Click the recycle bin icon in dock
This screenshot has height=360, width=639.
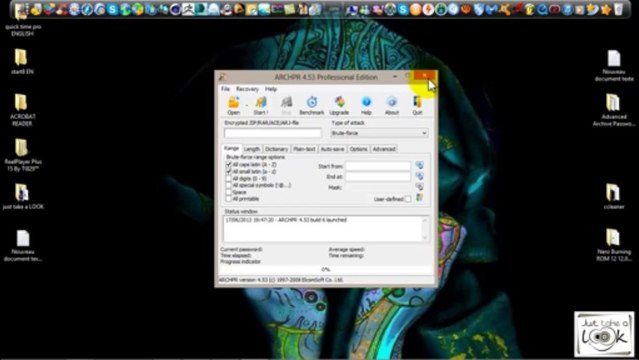pyautogui.click(x=618, y=9)
